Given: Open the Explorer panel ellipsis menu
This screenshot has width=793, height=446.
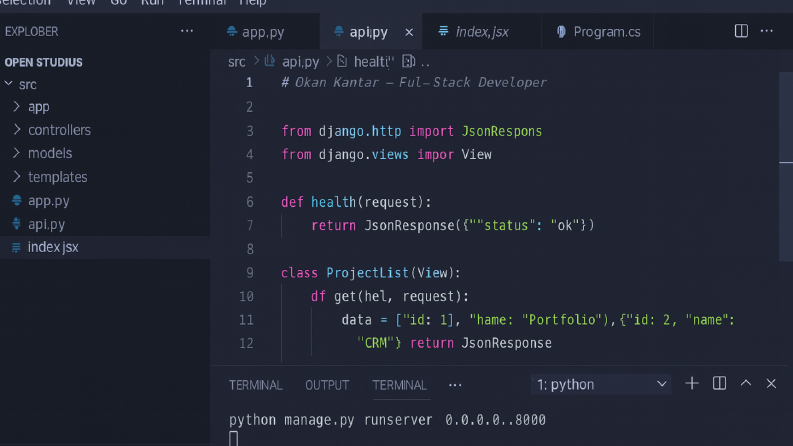Looking at the screenshot, I should click(187, 31).
